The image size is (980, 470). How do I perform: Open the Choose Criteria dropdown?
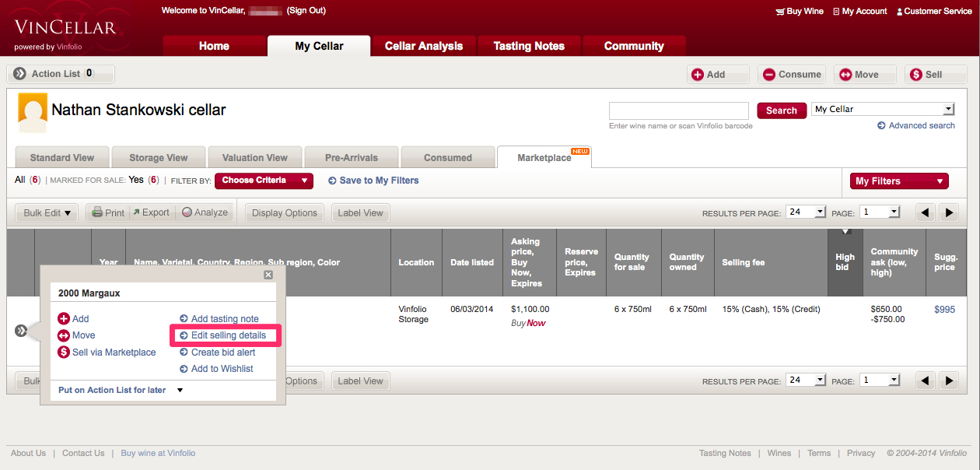coord(264,181)
